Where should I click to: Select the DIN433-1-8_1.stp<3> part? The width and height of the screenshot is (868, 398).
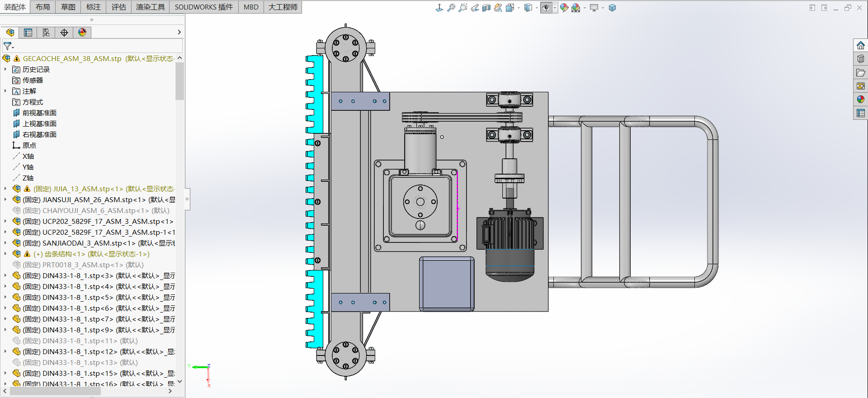pyautogui.click(x=68, y=275)
